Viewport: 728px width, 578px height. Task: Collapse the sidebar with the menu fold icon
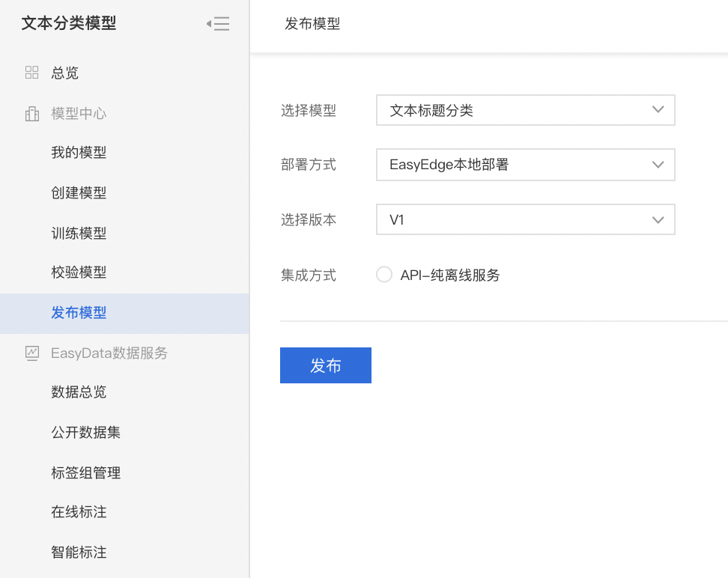(218, 23)
